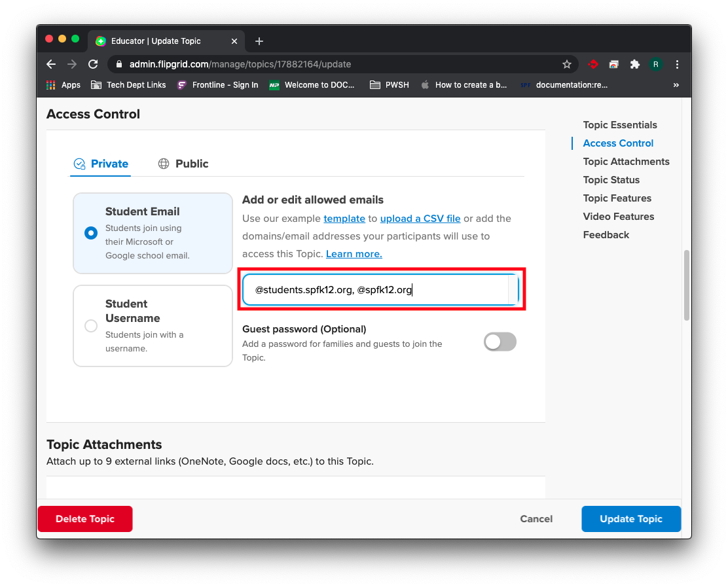The height and width of the screenshot is (587, 728).
Task: Click the upload a CSV file link
Action: tap(420, 219)
